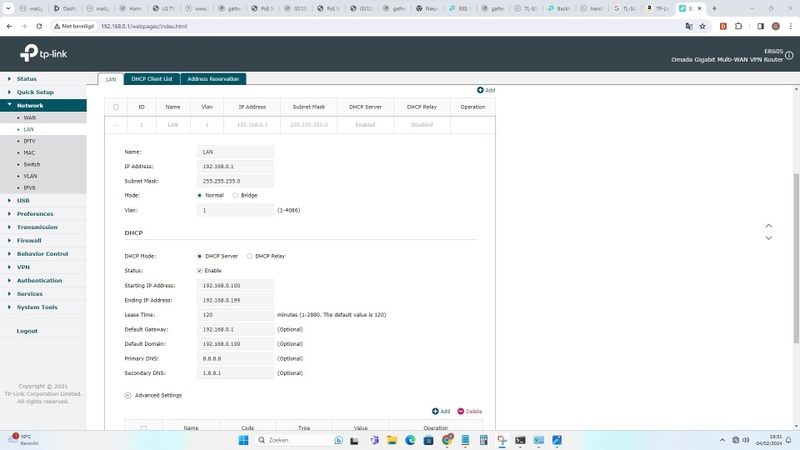The height and width of the screenshot is (450, 800).
Task: Go to the next section with down chevron
Action: pyautogui.click(x=768, y=238)
